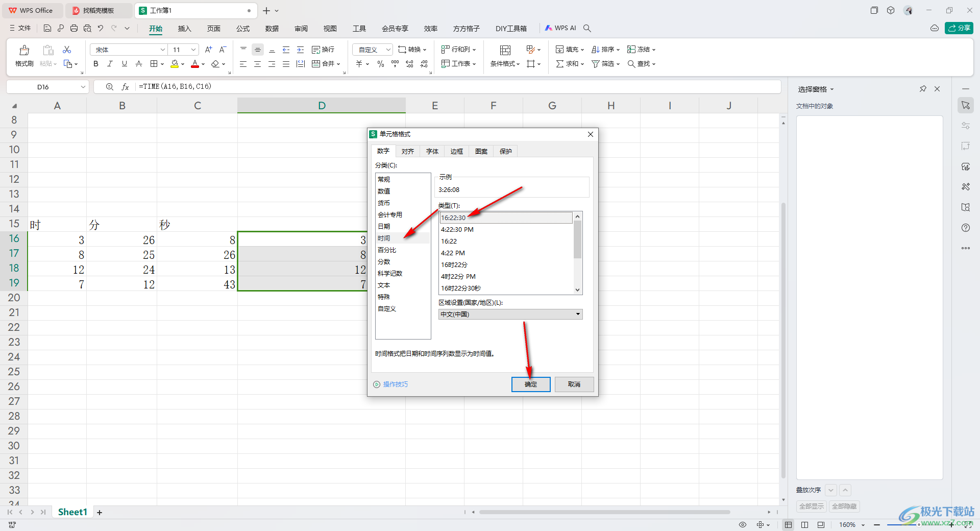Open the fill color swatch
Screen dimensions: 980x531
(x=175, y=64)
